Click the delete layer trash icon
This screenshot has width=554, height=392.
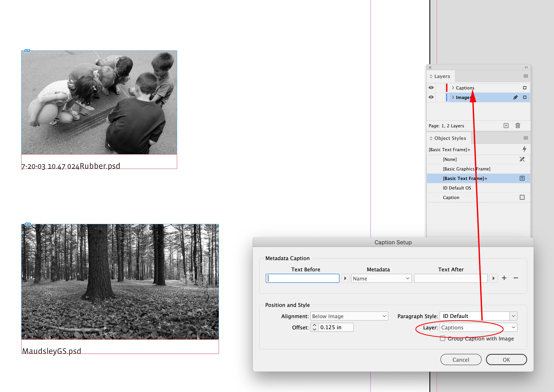point(518,126)
